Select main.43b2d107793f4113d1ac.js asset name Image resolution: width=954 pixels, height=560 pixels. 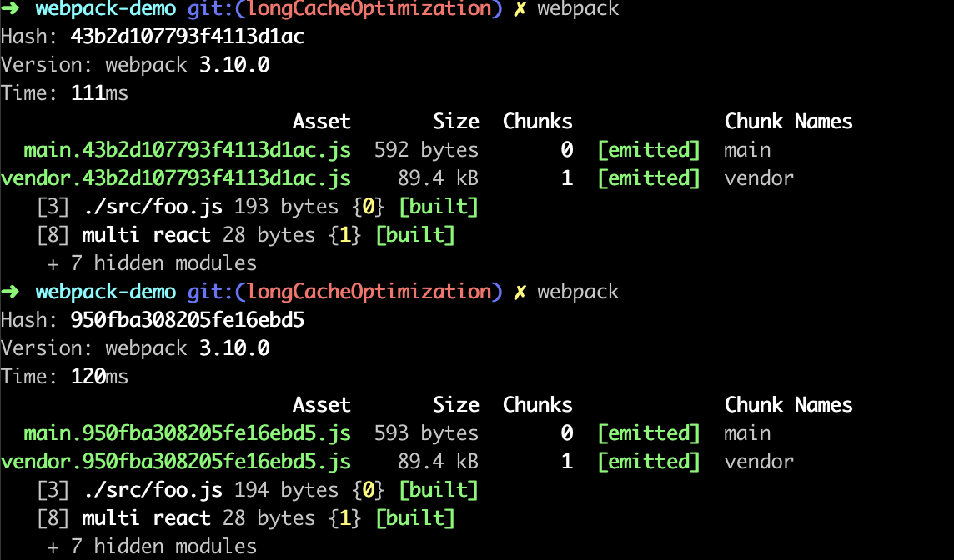pos(187,149)
